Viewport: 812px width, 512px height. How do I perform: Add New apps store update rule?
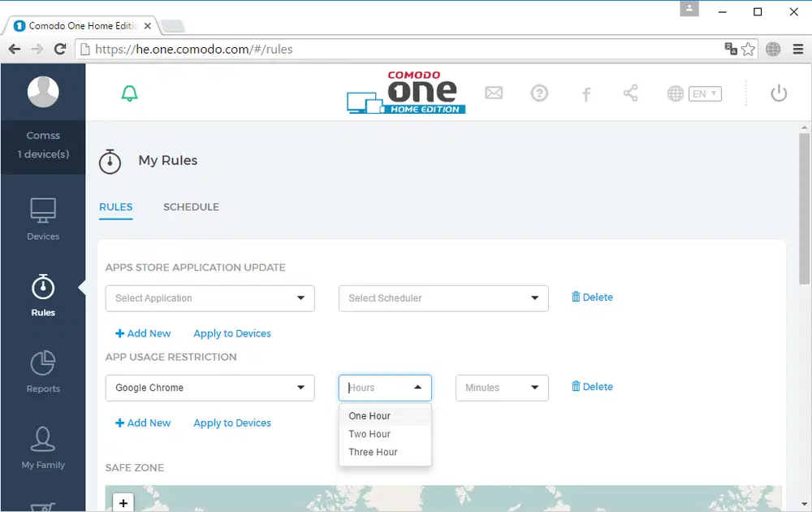143,333
